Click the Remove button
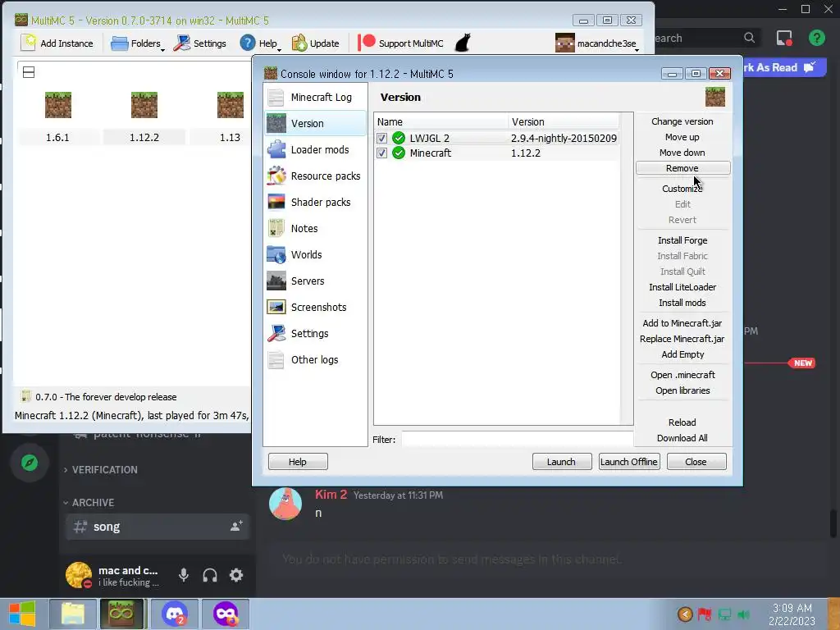This screenshot has width=840, height=630. [682, 168]
